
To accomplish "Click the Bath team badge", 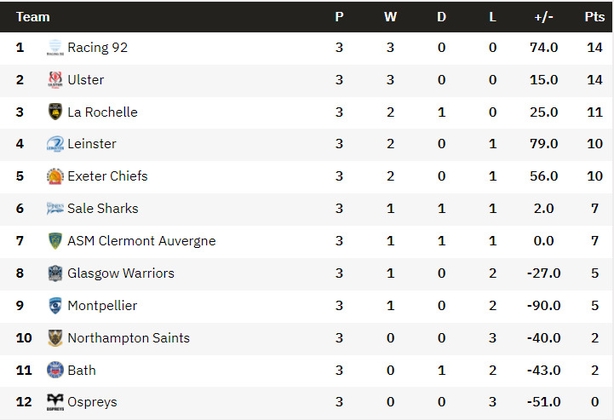I will pos(55,370).
